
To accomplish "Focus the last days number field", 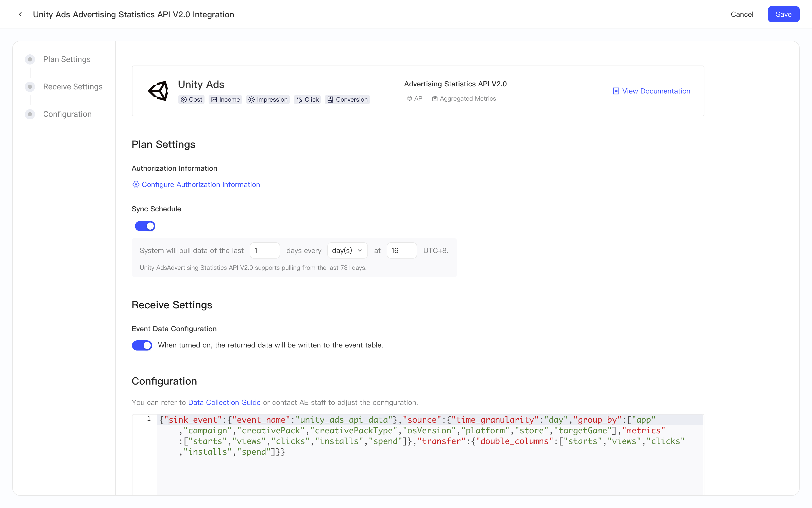I will [265, 250].
